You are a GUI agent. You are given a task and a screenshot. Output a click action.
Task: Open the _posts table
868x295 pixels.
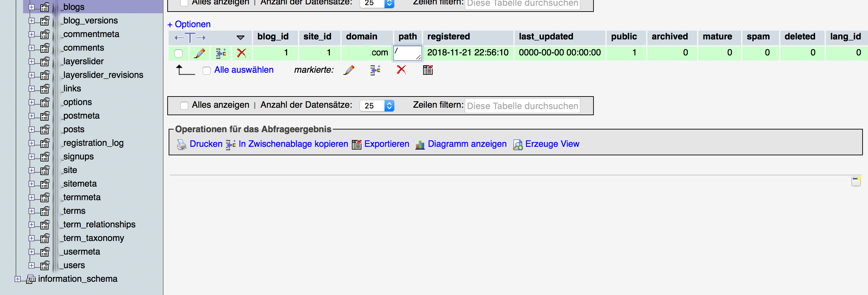pyautogui.click(x=73, y=129)
